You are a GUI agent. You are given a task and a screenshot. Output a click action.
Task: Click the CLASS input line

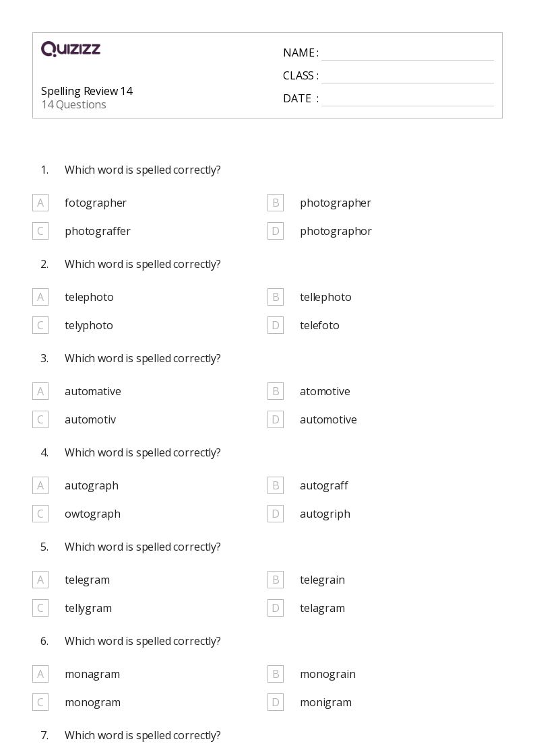tap(408, 77)
